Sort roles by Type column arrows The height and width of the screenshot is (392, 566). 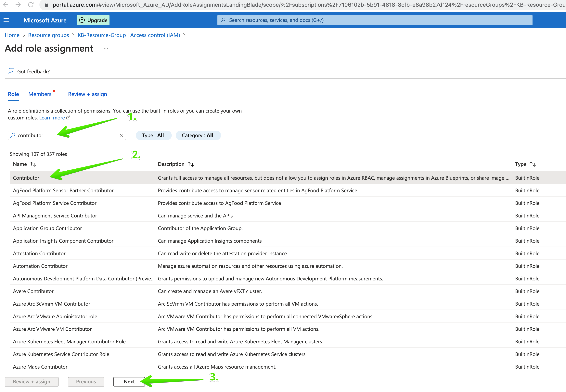(533, 164)
